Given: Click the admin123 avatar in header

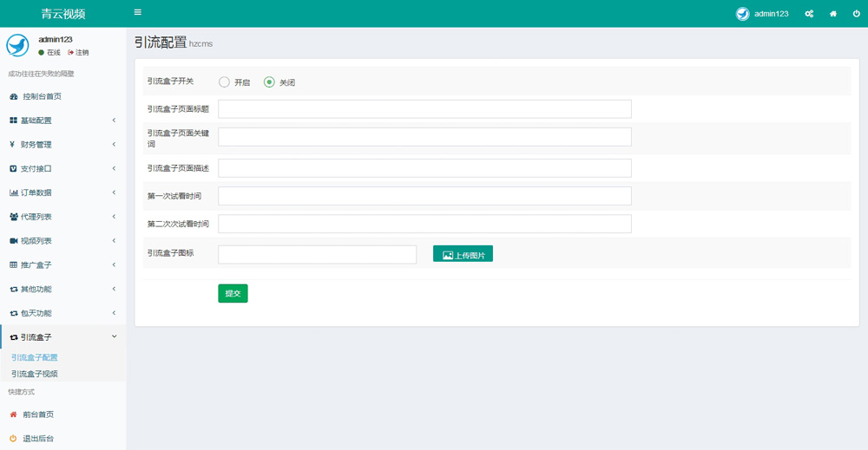Looking at the screenshot, I should click(x=742, y=14).
